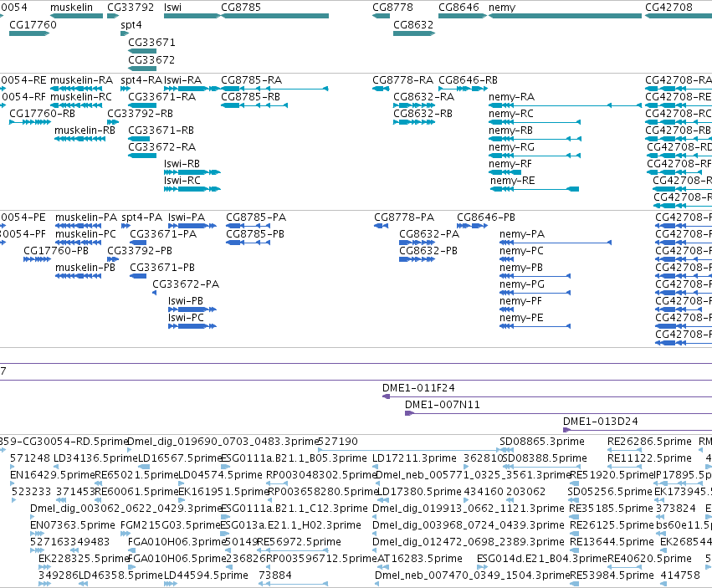
Task: Click BAC clone DME1-011F24
Action: [547, 396]
